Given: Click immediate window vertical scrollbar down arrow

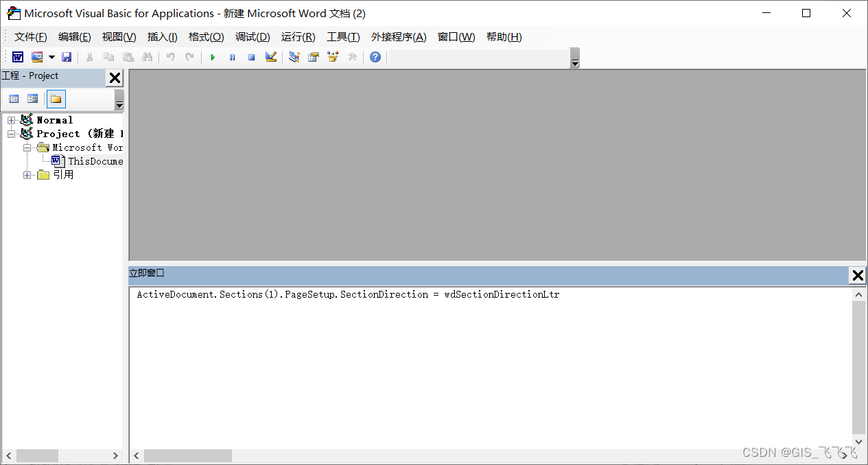Looking at the screenshot, I should (x=858, y=442).
